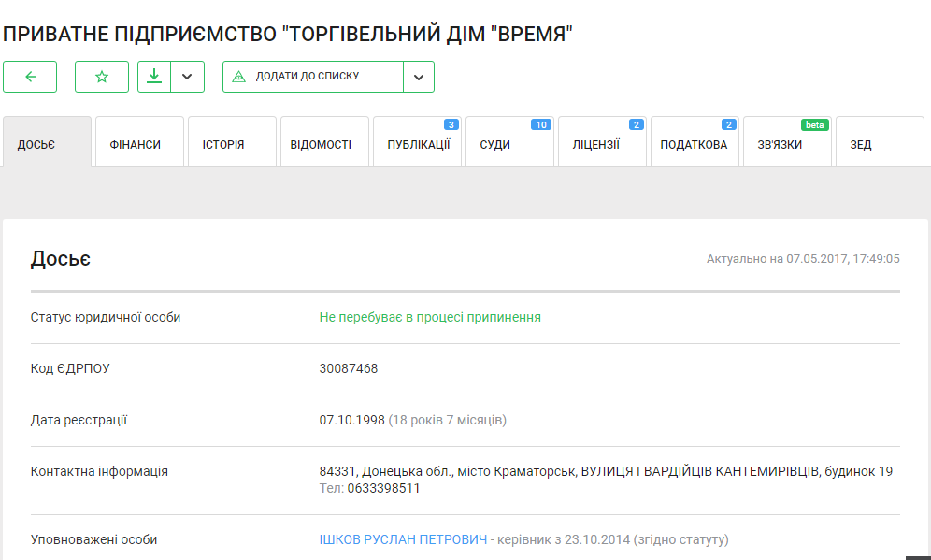Click the phone number 0633398511
Viewport: 931px width, 560px height.
383,488
